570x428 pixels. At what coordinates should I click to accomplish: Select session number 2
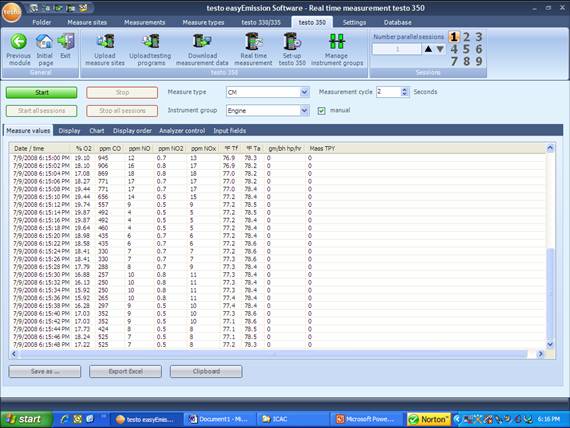[x=466, y=37]
